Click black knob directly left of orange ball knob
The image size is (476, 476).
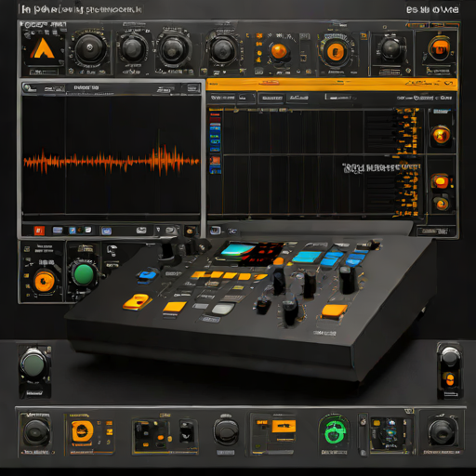point(223,49)
